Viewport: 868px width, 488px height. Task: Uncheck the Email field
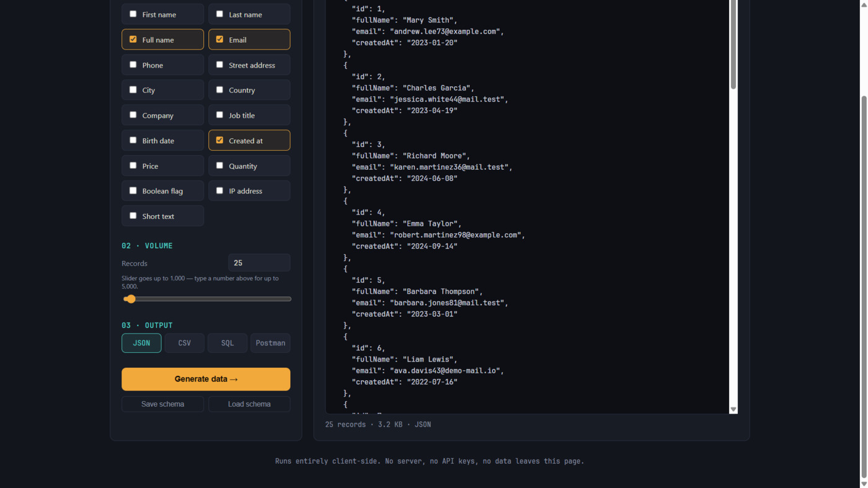[219, 39]
